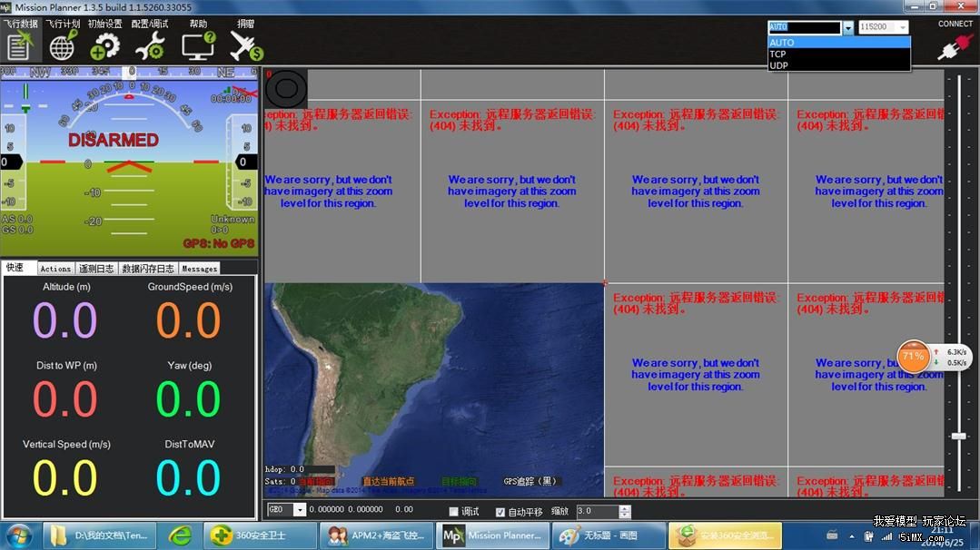980x550 pixels.
Task: Open the 安装360安全浏览 taskbar item
Action: (x=725, y=535)
